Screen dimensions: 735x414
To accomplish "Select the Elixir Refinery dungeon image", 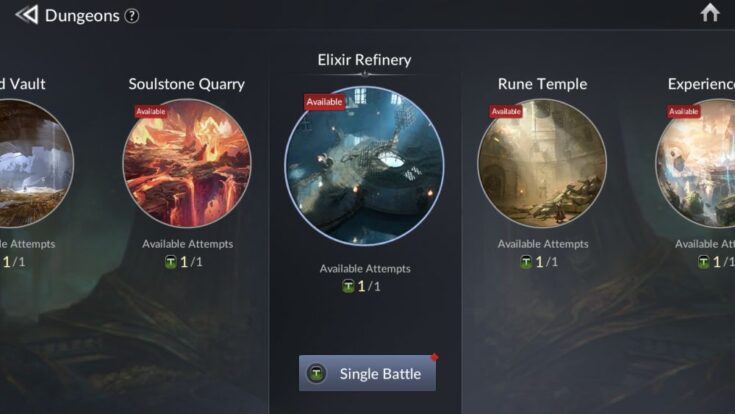I will pyautogui.click(x=364, y=166).
